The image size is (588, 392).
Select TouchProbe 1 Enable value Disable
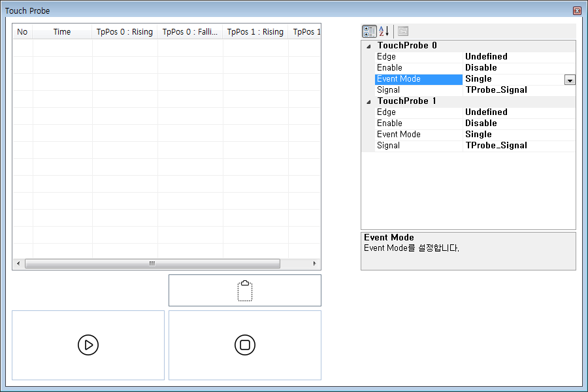tap(481, 123)
